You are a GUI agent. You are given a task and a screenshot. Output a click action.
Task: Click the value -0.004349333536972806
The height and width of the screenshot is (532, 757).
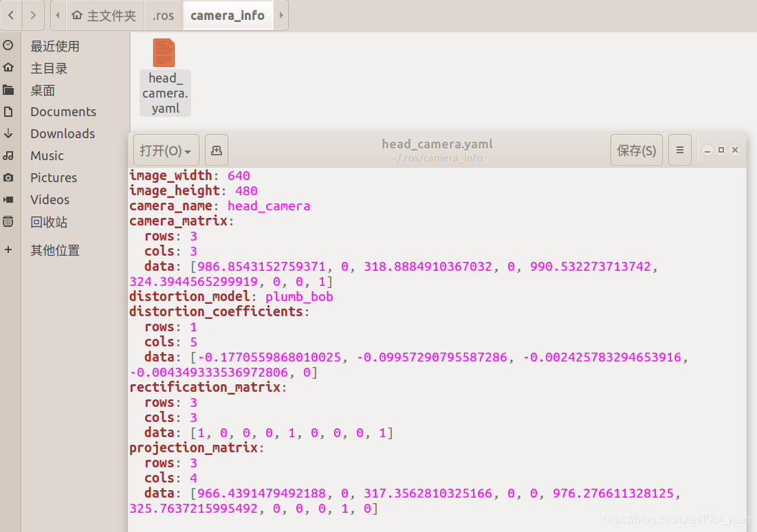tap(208, 373)
